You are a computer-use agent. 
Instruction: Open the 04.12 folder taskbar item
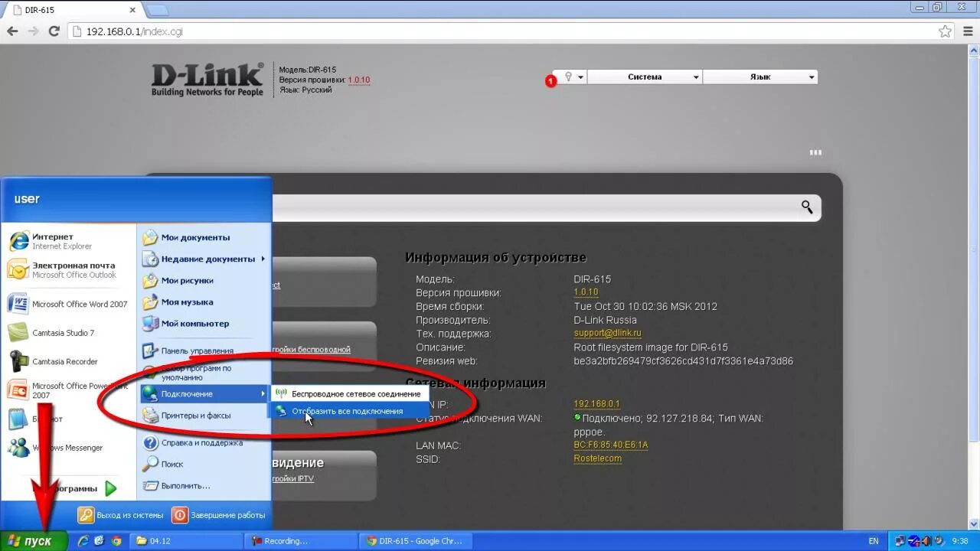pos(188,540)
